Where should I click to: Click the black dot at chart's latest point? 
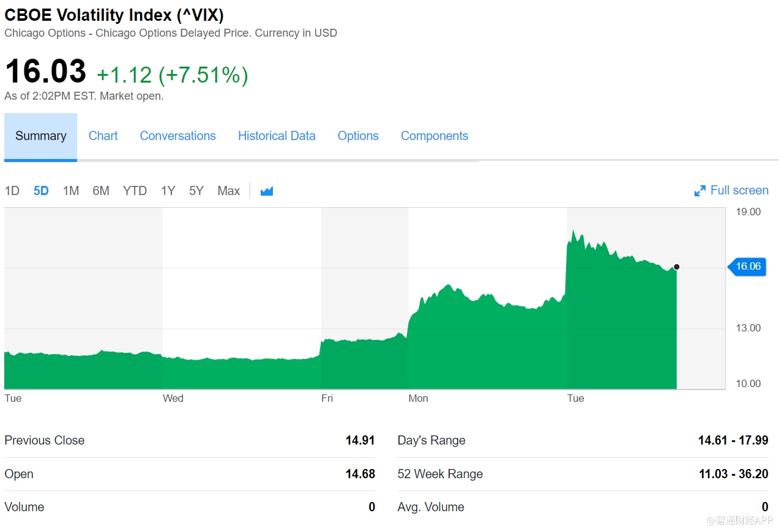[676, 267]
